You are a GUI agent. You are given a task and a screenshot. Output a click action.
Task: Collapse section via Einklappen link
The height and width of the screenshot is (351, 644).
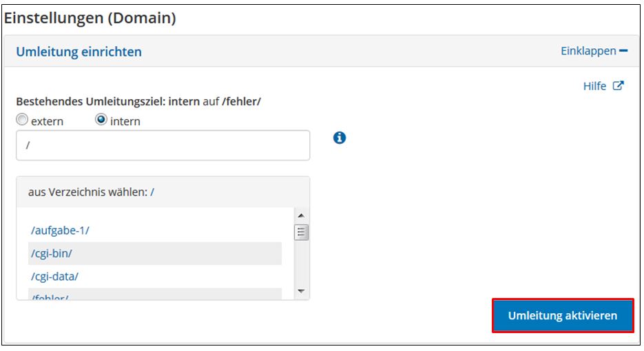[x=594, y=51]
